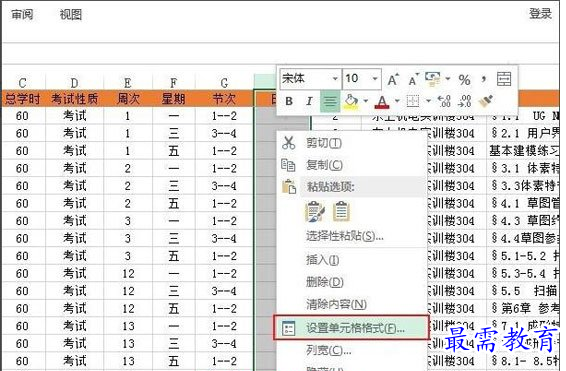The width and height of the screenshot is (566, 371).
Task: Click the cell reading §5.5 扫描
Action: [x=523, y=291]
